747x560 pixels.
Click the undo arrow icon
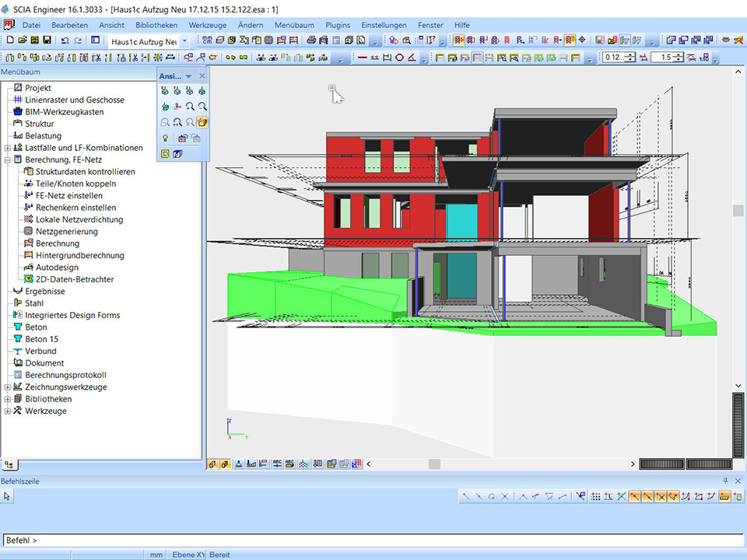(x=65, y=40)
